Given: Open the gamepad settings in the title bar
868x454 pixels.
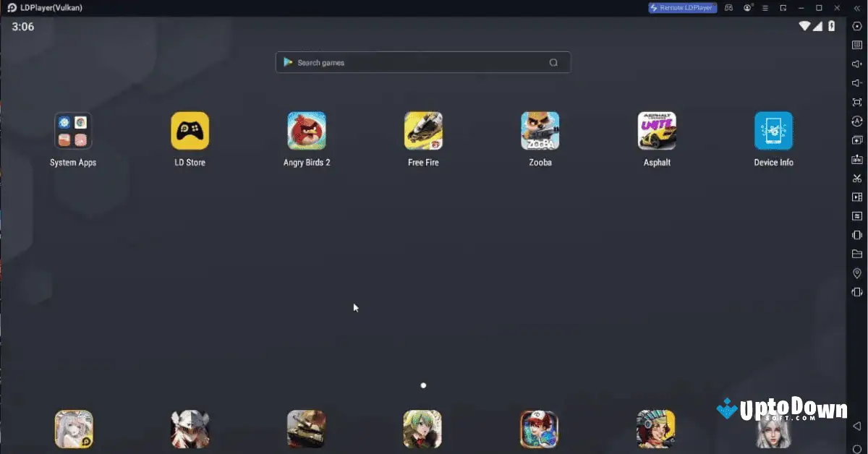Looking at the screenshot, I should pyautogui.click(x=728, y=7).
